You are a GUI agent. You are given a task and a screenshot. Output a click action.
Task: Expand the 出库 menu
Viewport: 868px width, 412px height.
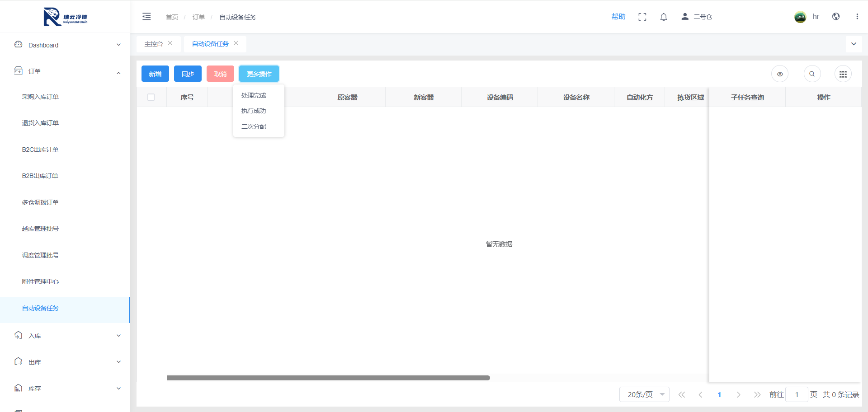click(118, 362)
